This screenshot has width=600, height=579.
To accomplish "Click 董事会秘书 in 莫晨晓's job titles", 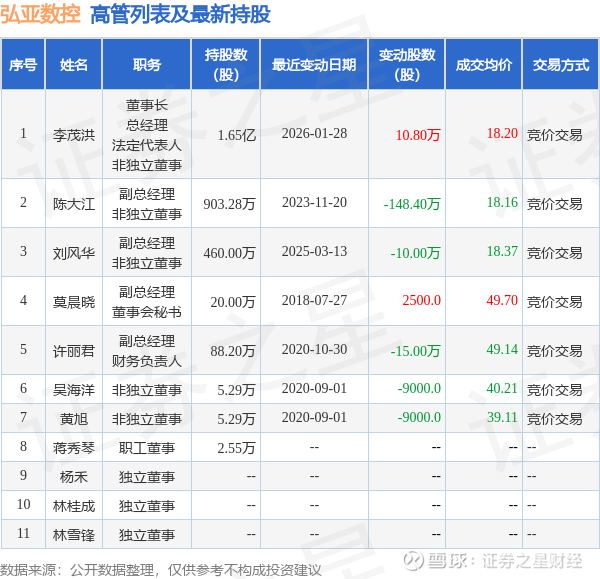I will pos(147,312).
